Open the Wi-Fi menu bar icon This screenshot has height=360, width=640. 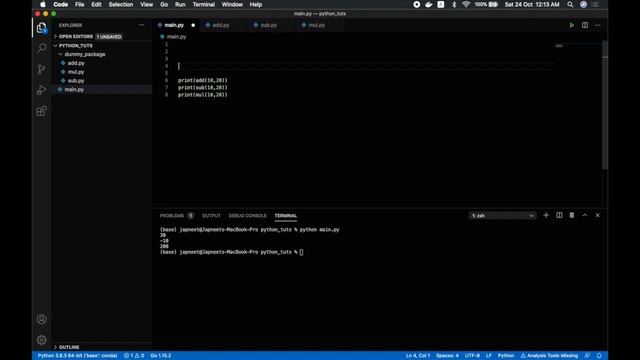coord(466,4)
